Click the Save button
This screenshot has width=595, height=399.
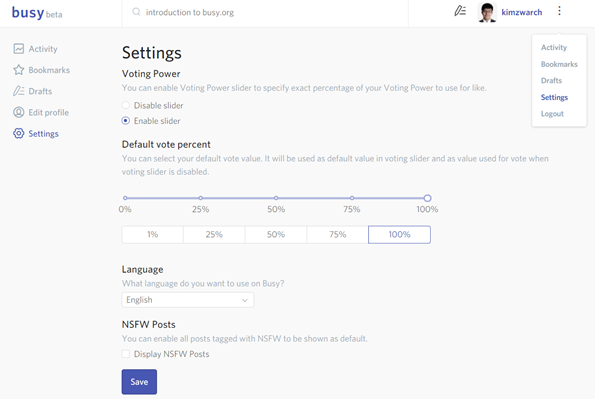coord(139,382)
